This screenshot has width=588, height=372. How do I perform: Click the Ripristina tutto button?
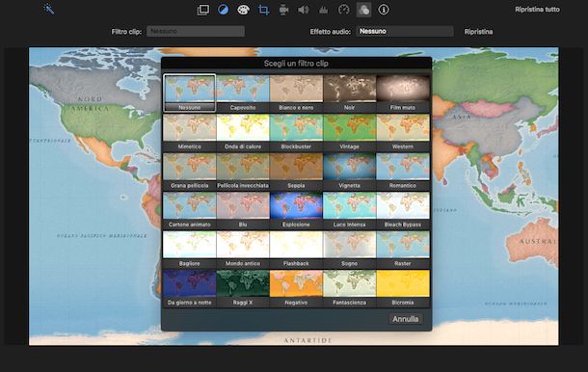point(537,10)
